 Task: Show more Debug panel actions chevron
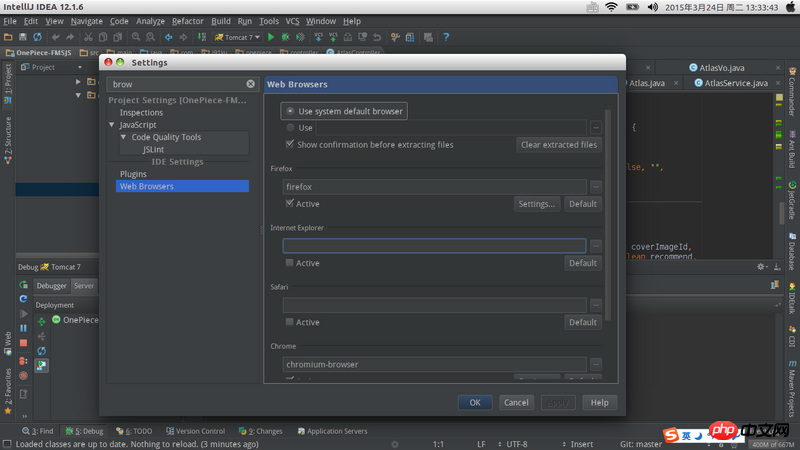[x=24, y=416]
